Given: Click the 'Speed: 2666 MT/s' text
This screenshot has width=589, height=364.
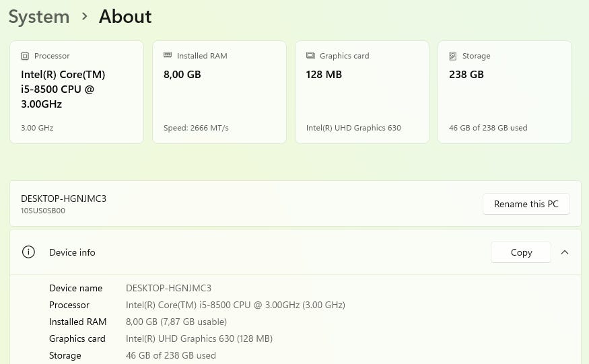Looking at the screenshot, I should coord(196,128).
